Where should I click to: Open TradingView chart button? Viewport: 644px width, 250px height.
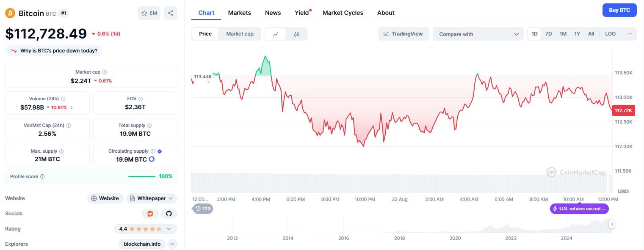click(404, 34)
